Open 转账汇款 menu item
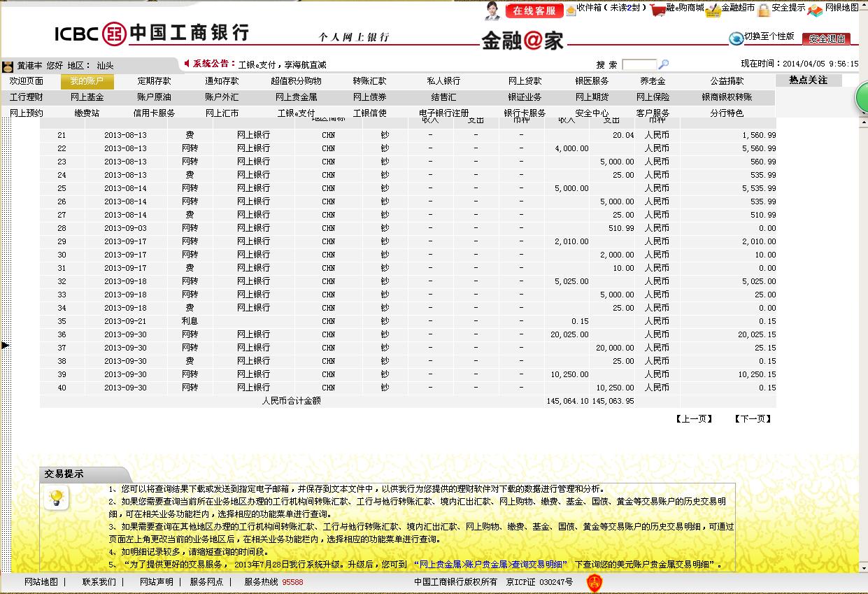Viewport: 868px width, 594px height. [369, 81]
